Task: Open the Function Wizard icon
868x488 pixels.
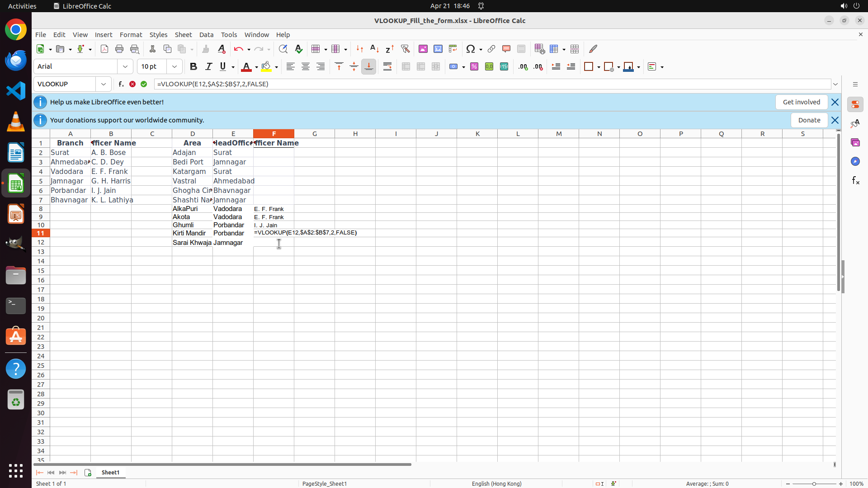Action: [x=121, y=84]
